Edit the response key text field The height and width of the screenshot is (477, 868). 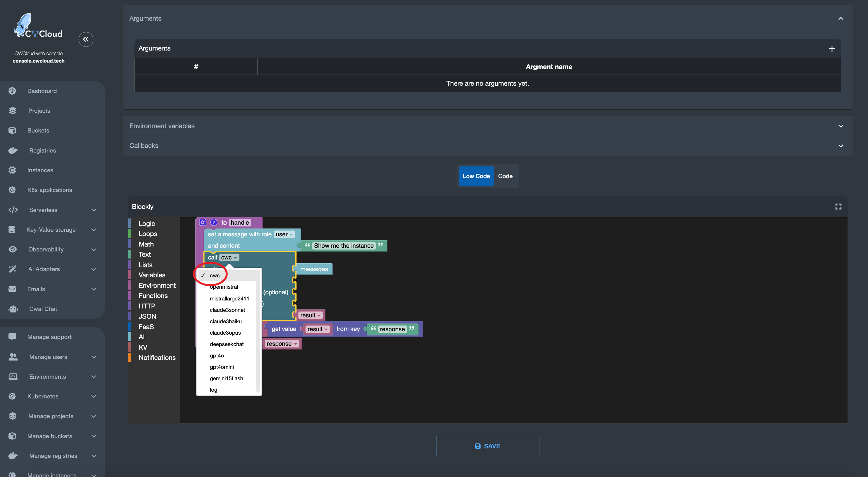point(392,329)
